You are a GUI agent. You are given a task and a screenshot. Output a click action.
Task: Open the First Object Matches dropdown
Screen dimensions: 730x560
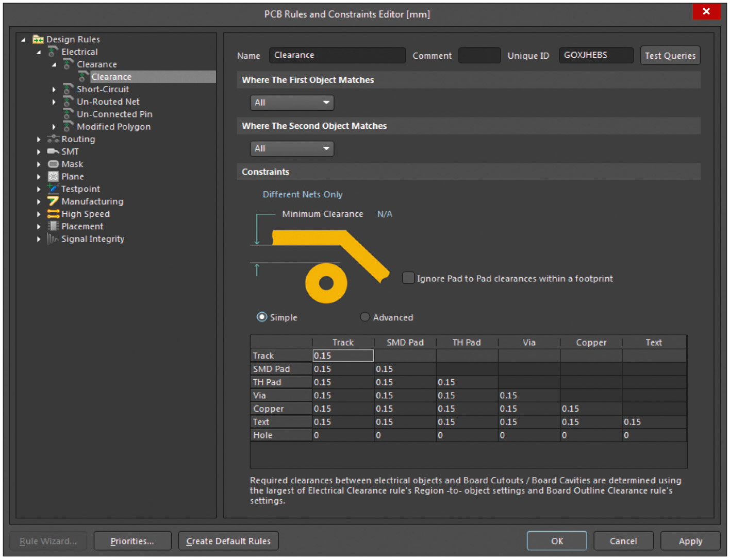tap(292, 103)
